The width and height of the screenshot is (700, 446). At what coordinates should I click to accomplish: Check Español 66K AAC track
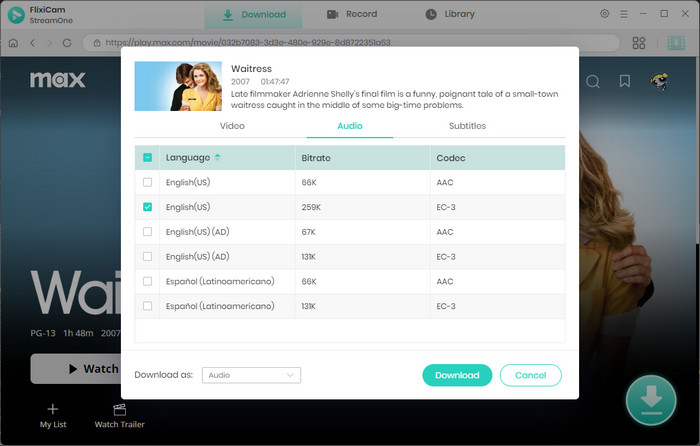tap(147, 281)
